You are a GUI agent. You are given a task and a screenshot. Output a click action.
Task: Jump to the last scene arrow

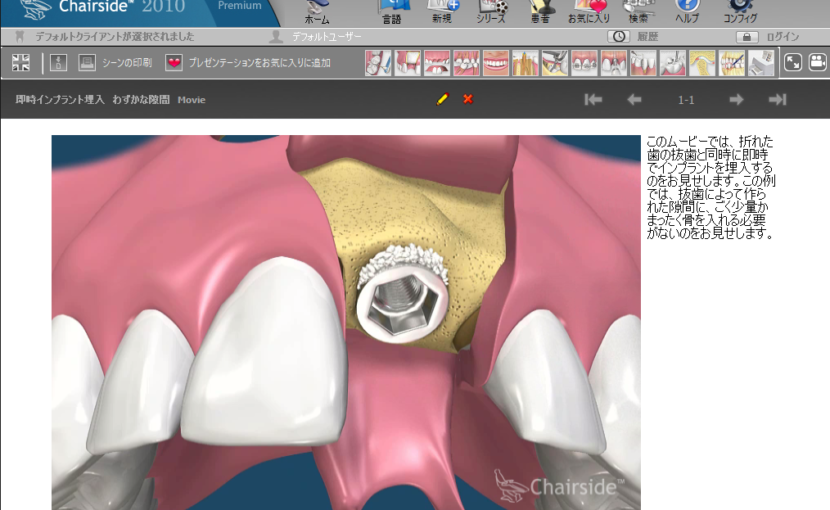point(778,100)
